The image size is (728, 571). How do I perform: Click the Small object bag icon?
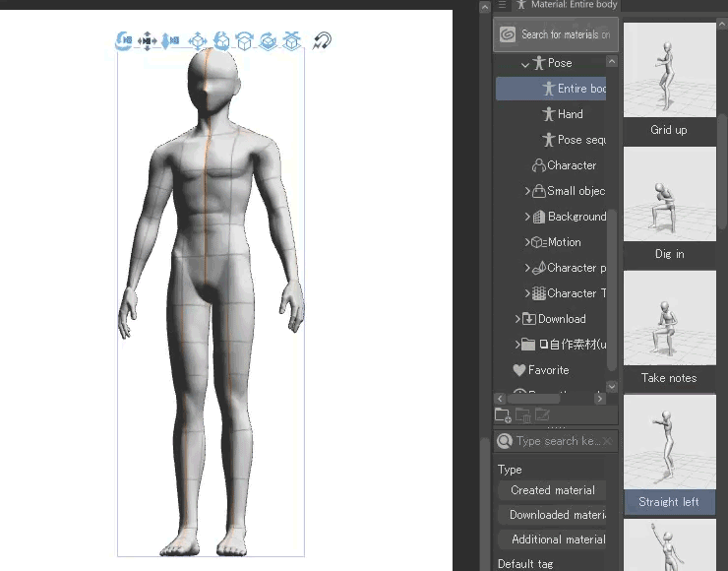(538, 191)
